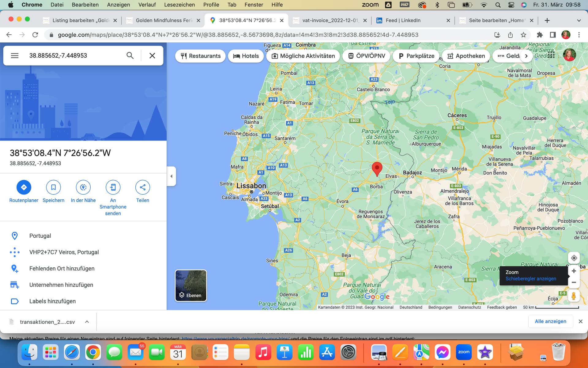
Task: Open Safari from the Dock
Action: pyautogui.click(x=72, y=352)
